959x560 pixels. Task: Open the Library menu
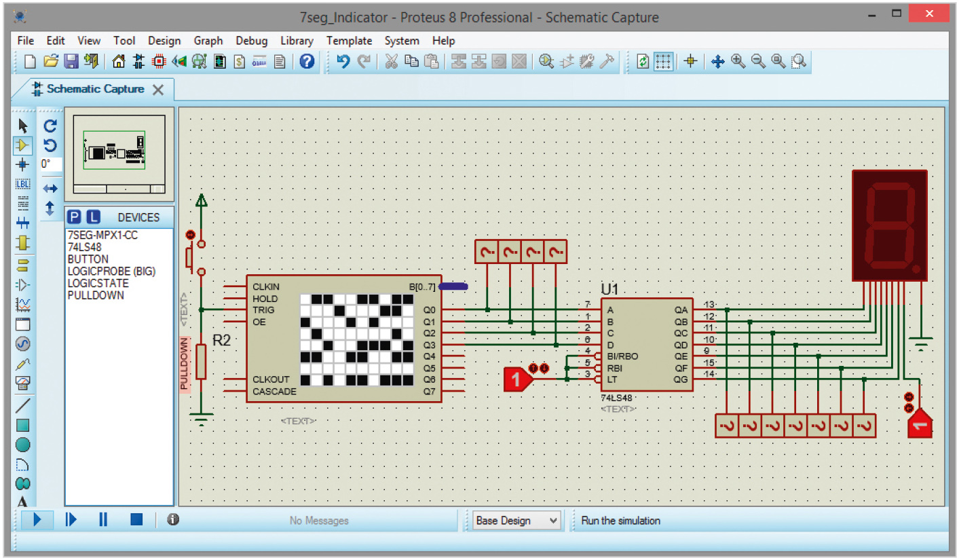click(x=297, y=41)
